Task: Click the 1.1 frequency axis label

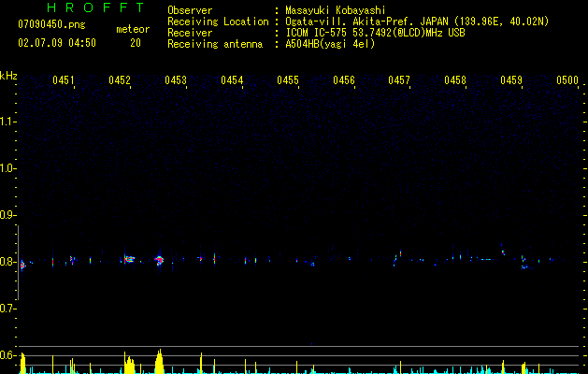Action: 7,122
